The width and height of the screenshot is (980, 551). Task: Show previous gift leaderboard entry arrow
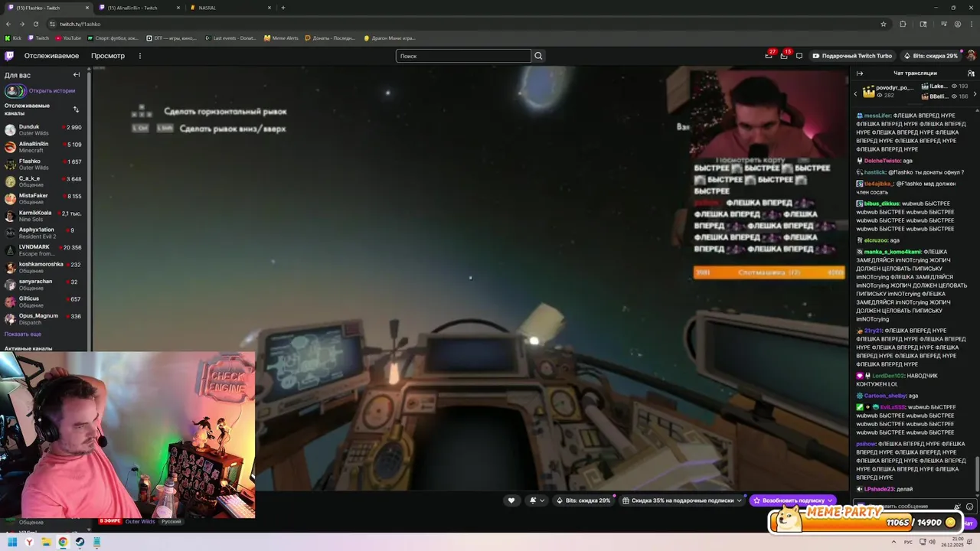855,93
